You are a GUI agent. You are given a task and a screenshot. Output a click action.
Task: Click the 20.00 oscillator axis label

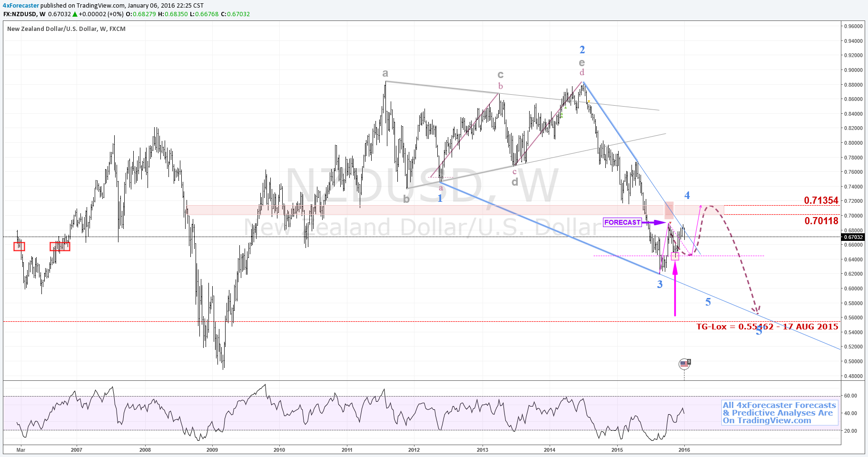[x=851, y=431]
